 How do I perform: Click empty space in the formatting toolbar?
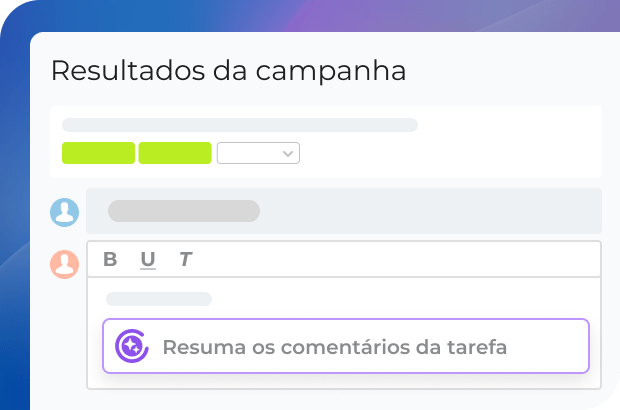400,260
